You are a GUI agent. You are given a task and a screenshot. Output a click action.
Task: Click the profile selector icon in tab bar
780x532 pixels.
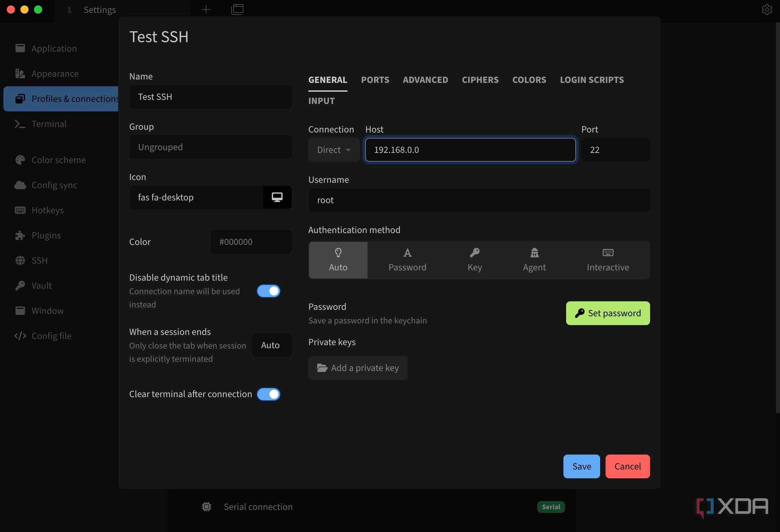(237, 10)
